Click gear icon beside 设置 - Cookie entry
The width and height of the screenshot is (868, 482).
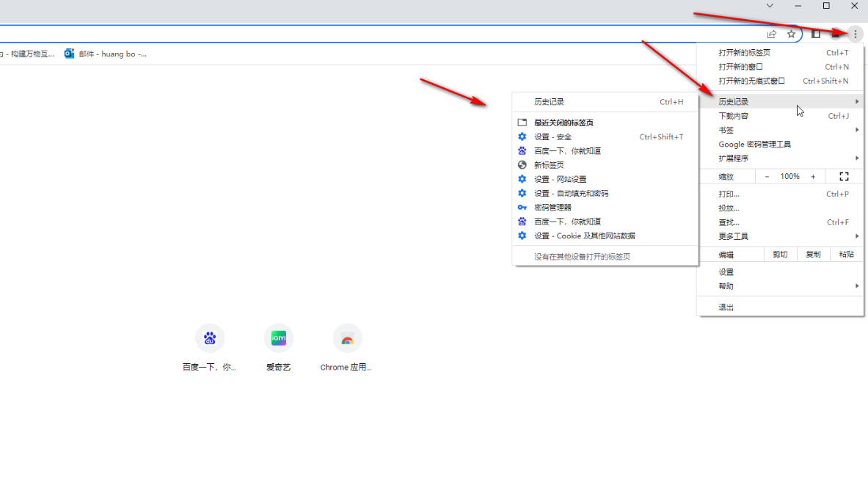click(x=522, y=235)
